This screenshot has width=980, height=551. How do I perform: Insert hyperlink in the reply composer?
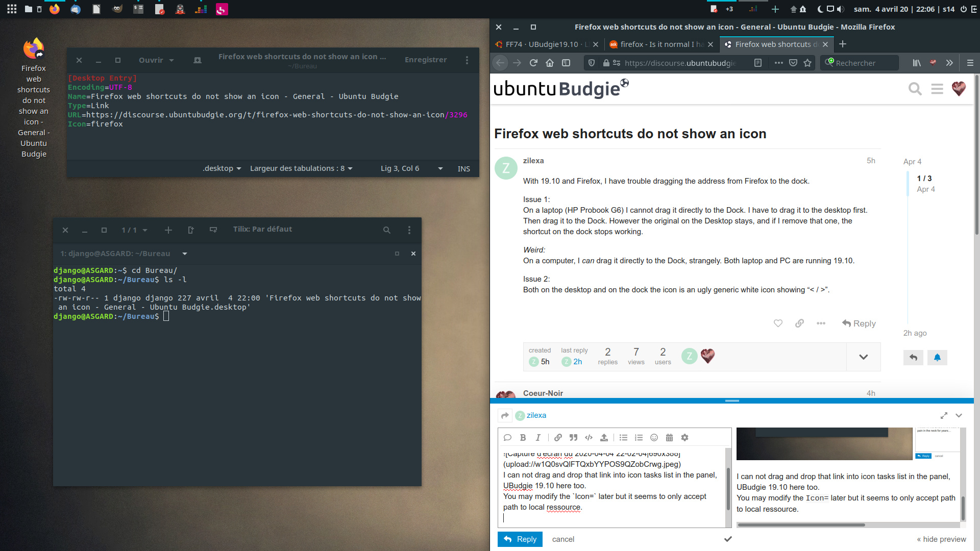[x=558, y=438]
